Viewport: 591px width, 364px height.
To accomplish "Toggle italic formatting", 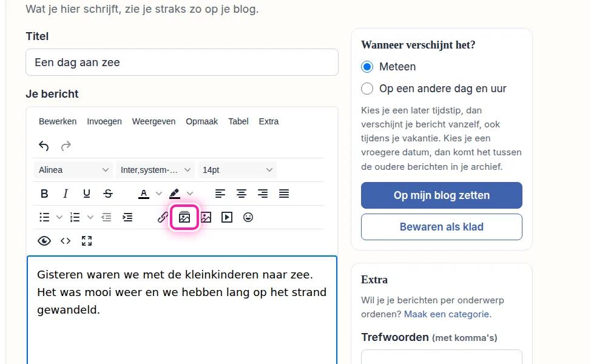I will click(65, 194).
